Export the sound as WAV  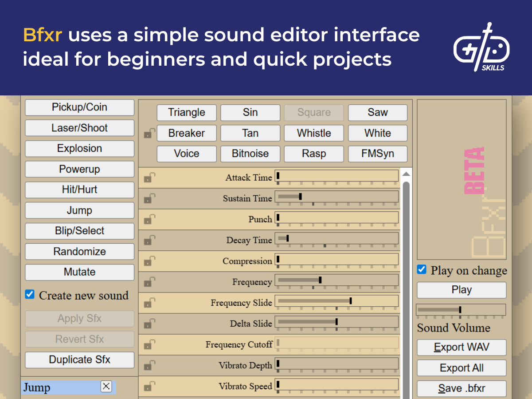click(462, 347)
